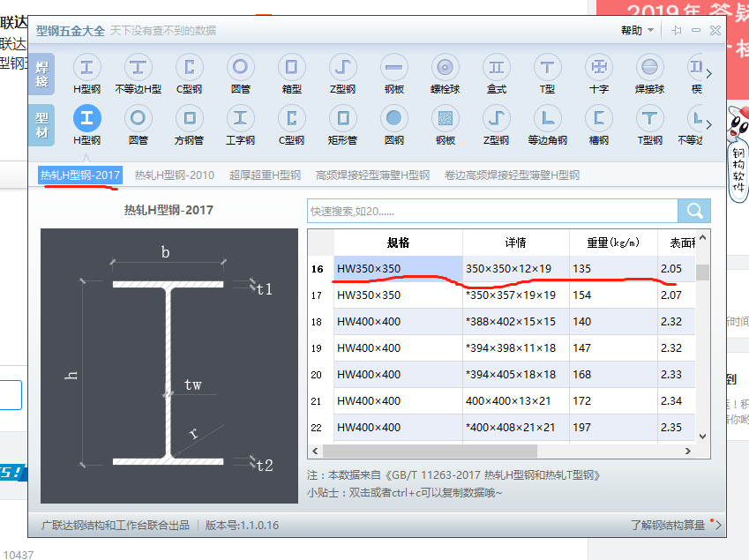The height and width of the screenshot is (560, 749).
Task: Choose welded 圆管 icon in 焊接 row
Action: coord(240,67)
